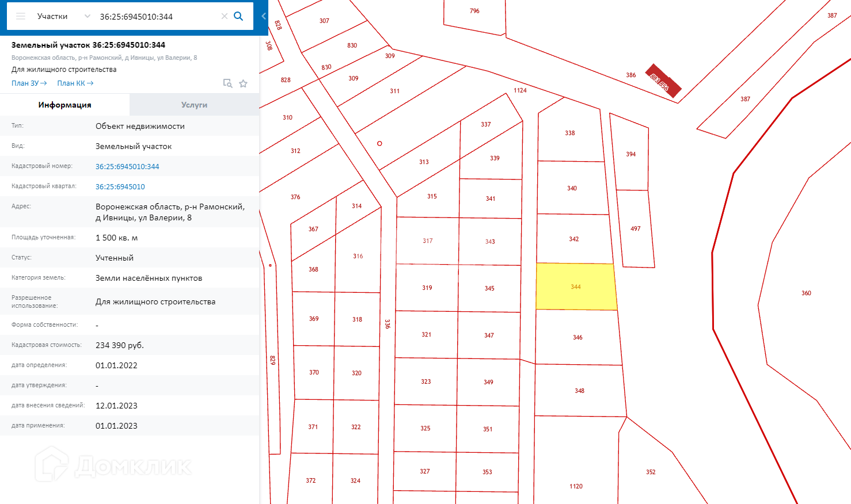Click the heading "Земельный участок 36:25:6945010:344"
The image size is (851, 504).
tap(89, 45)
